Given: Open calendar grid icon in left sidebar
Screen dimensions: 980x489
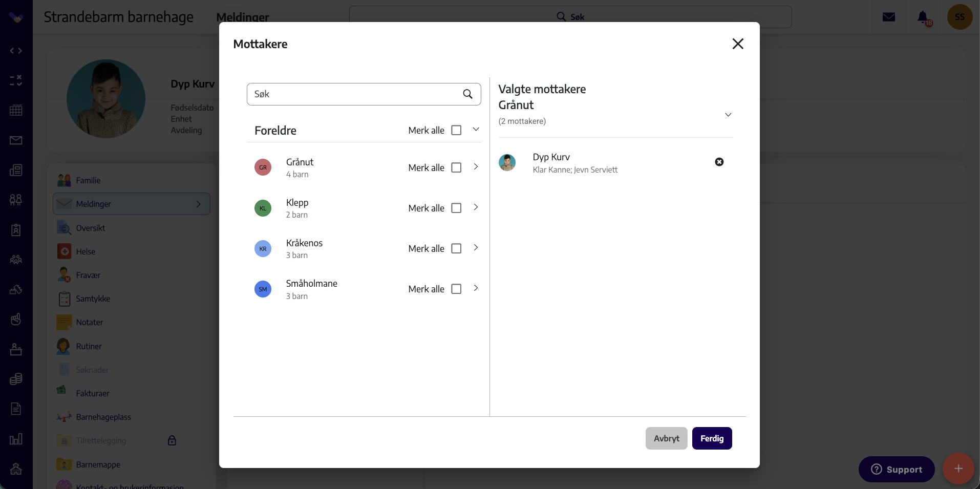Looking at the screenshot, I should click(16, 110).
